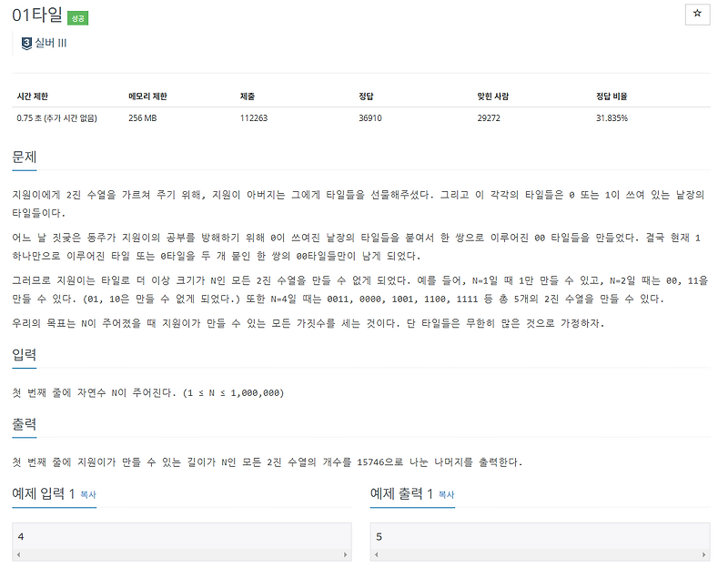The width and height of the screenshot is (728, 568).
Task: Click the submission count 112263
Action: pos(253,117)
